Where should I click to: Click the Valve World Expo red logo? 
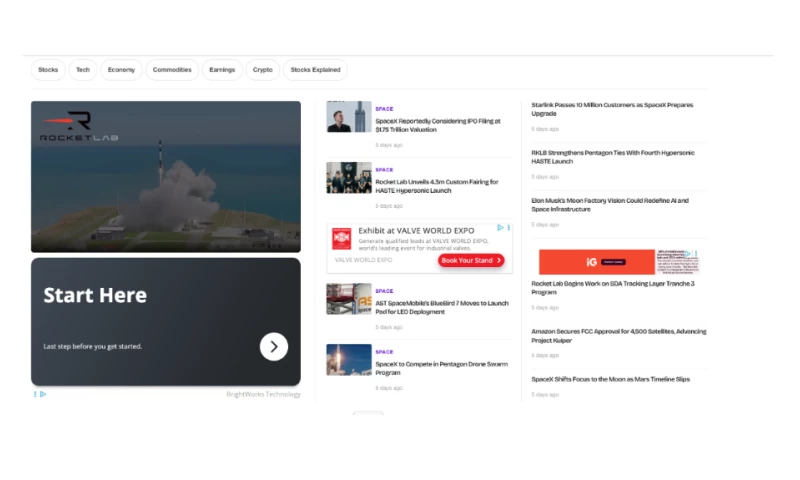[x=341, y=239]
